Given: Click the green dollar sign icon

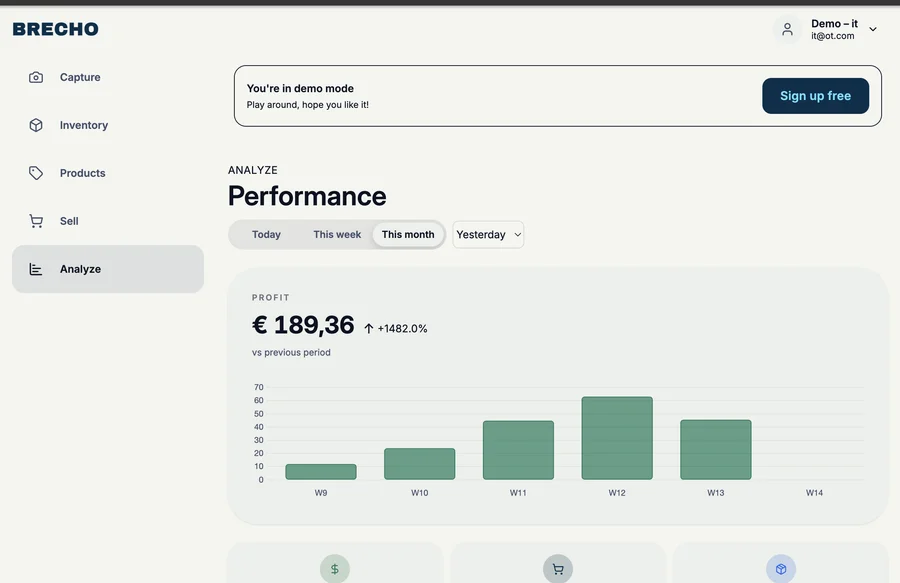Looking at the screenshot, I should 334,568.
